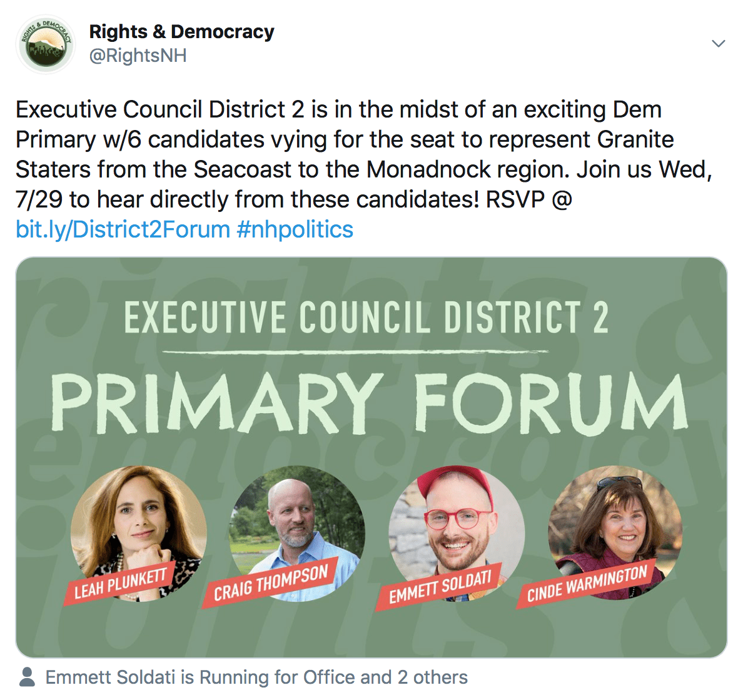Click the 'PRIMARY FORUM' headline in the image
753x700 pixels.
[369, 403]
